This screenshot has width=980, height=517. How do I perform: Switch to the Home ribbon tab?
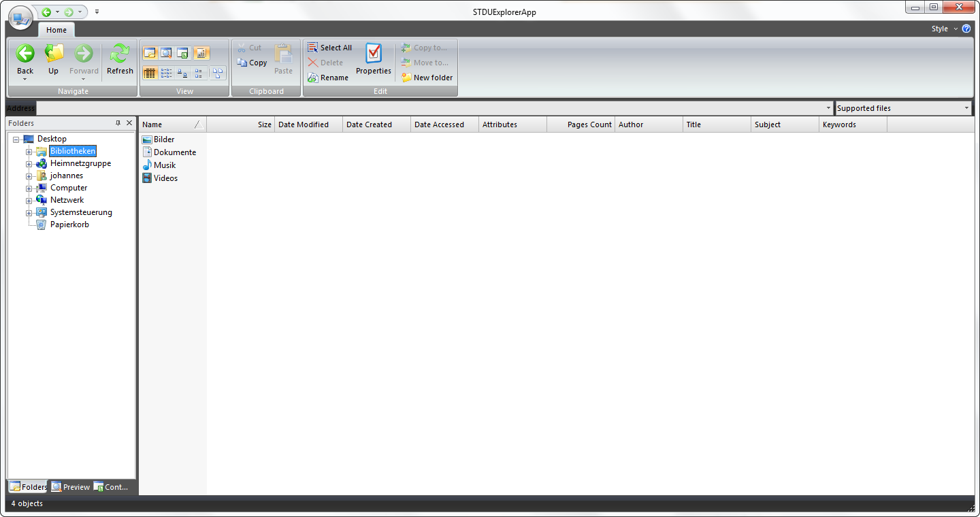point(56,30)
